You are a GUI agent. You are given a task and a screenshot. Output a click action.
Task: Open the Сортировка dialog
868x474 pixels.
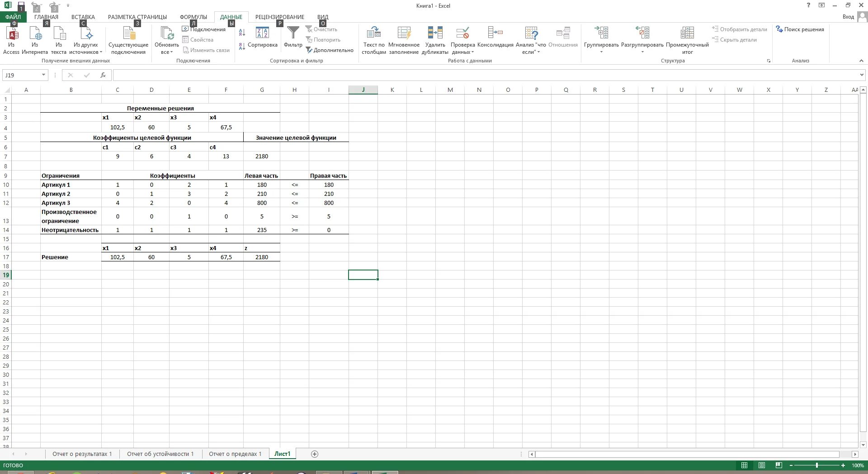[x=263, y=37]
